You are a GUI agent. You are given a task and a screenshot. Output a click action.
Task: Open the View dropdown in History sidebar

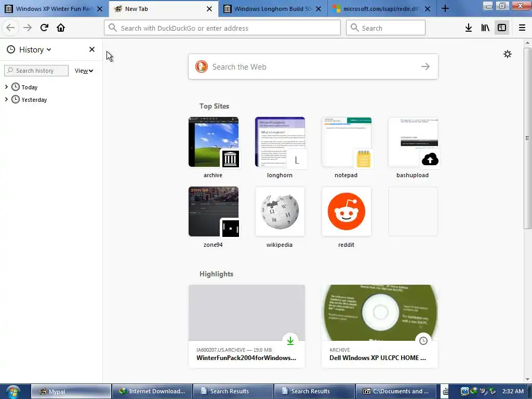(x=84, y=71)
